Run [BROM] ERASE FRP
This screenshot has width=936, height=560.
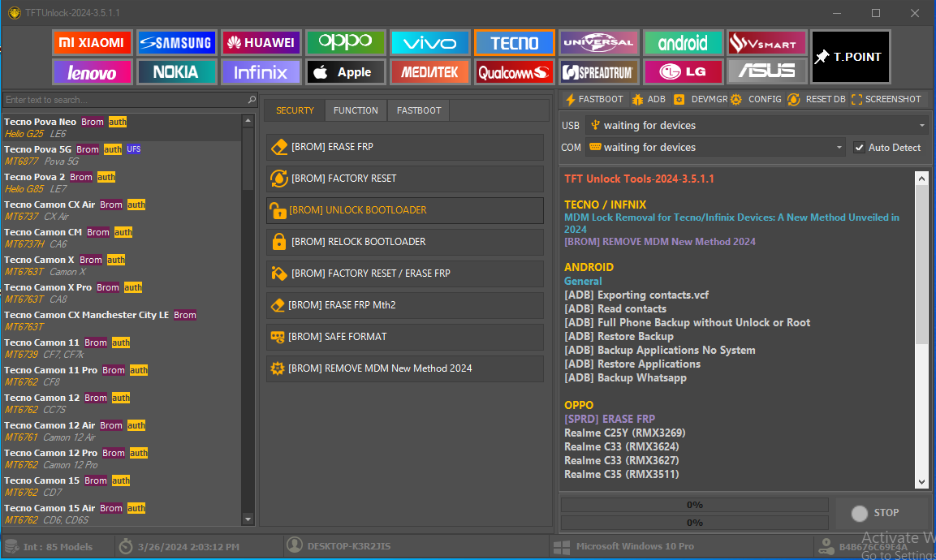coord(405,147)
